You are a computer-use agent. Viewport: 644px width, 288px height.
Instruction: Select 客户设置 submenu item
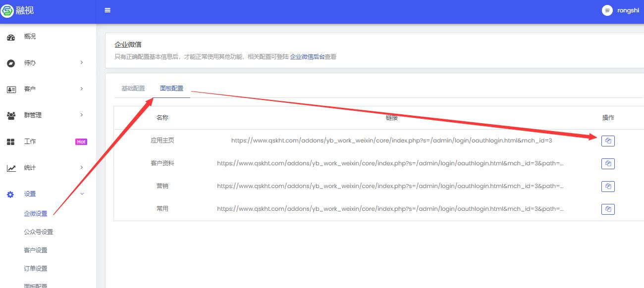36,250
